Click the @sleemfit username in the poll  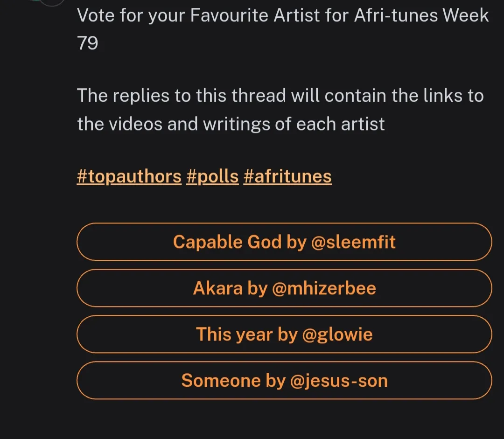click(353, 242)
